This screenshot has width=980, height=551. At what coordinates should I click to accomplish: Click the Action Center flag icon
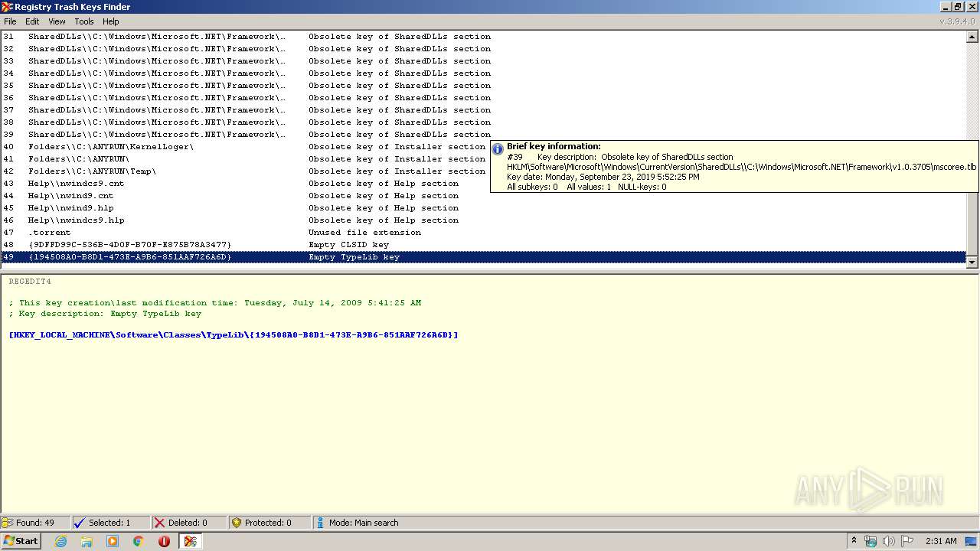tap(907, 541)
